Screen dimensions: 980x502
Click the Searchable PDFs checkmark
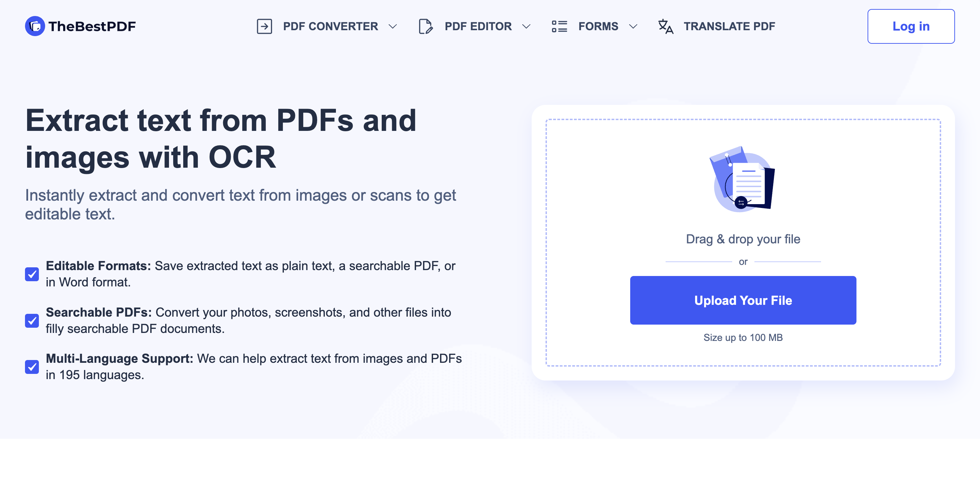point(32,320)
